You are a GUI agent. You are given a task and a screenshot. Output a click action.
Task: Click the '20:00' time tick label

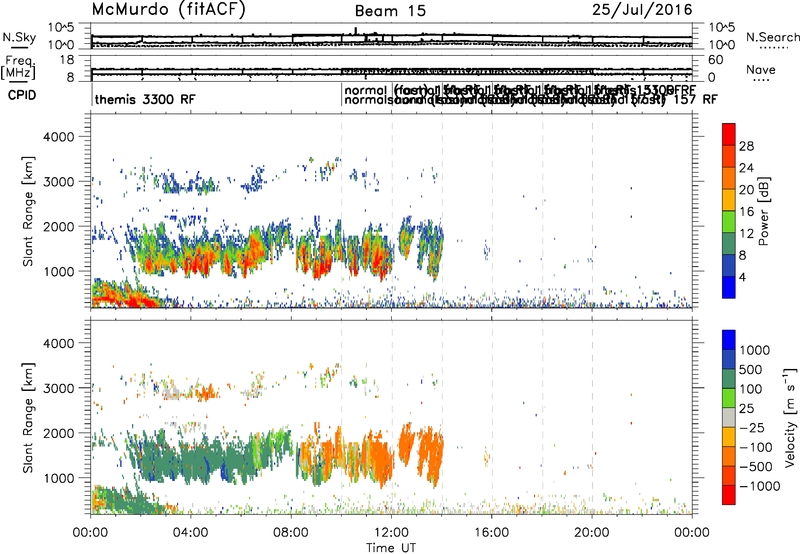coord(591,533)
